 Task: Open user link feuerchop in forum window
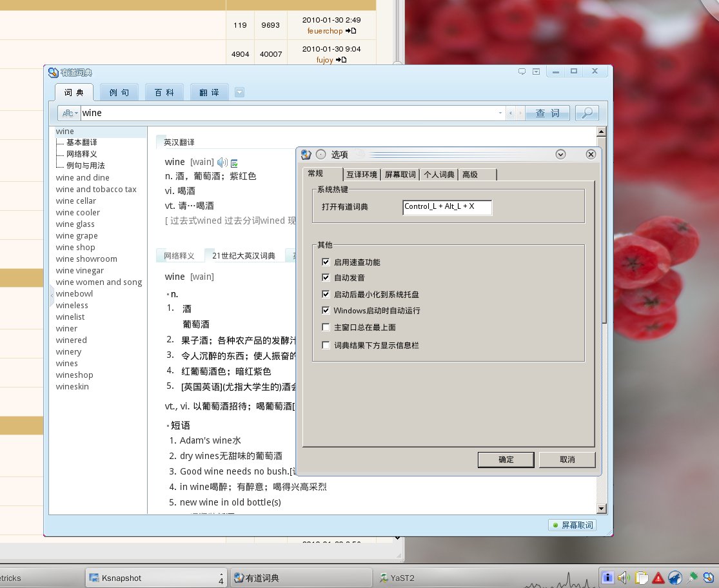(324, 31)
